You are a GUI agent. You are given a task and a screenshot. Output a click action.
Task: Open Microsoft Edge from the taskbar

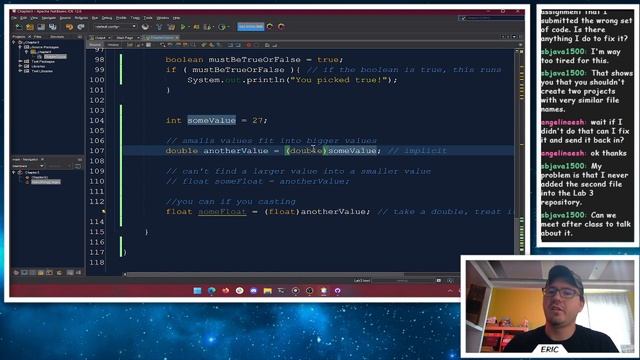(x=211, y=291)
